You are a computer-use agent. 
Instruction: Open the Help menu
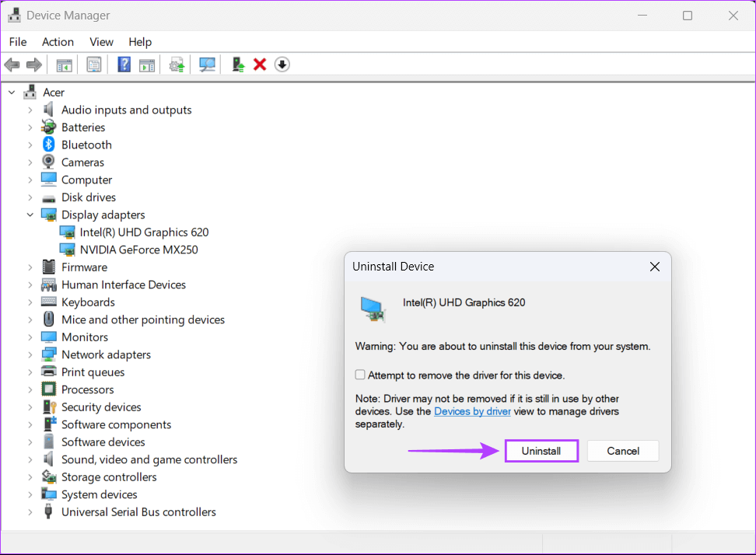(x=140, y=42)
